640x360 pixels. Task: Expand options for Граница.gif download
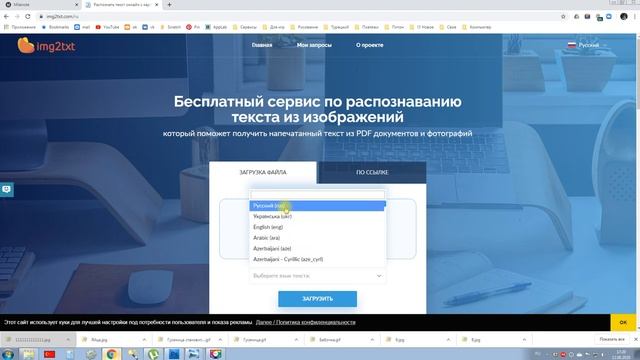(x=296, y=340)
